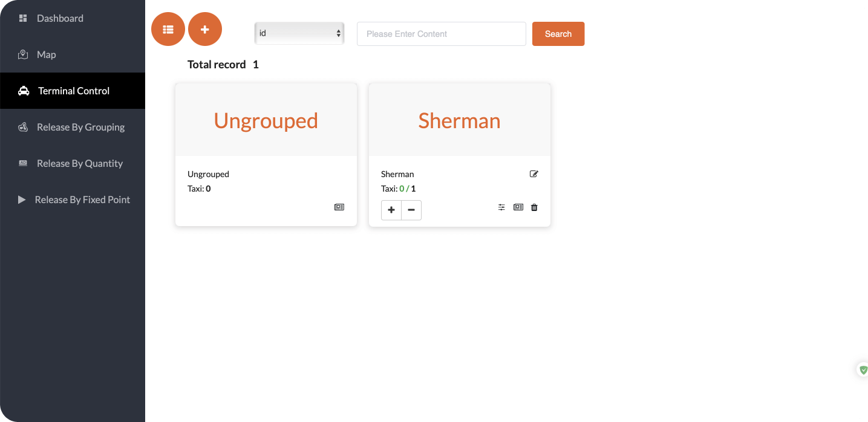Open the edit icon on the Sherman card
The image size is (868, 422).
point(534,174)
